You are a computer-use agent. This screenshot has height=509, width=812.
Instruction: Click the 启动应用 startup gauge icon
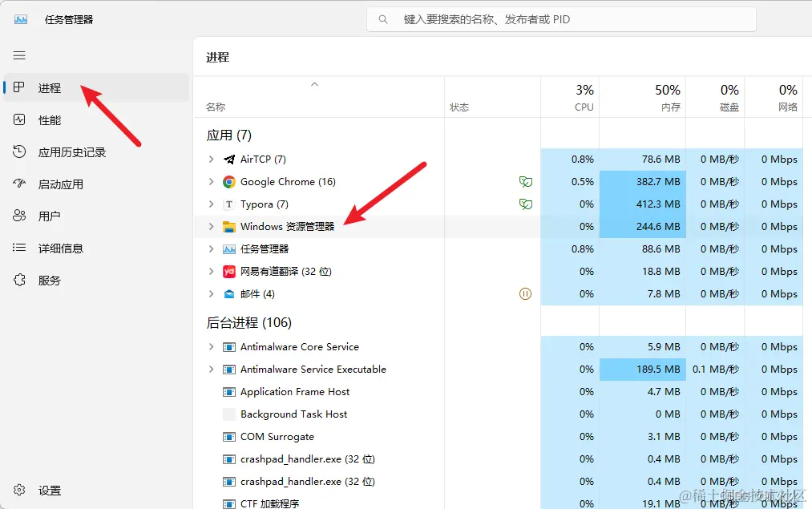pos(19,184)
